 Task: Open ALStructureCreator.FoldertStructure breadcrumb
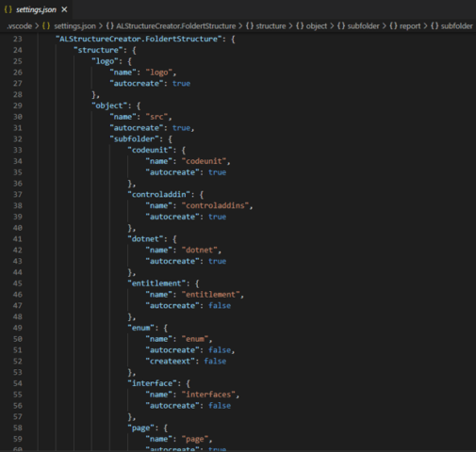175,26
